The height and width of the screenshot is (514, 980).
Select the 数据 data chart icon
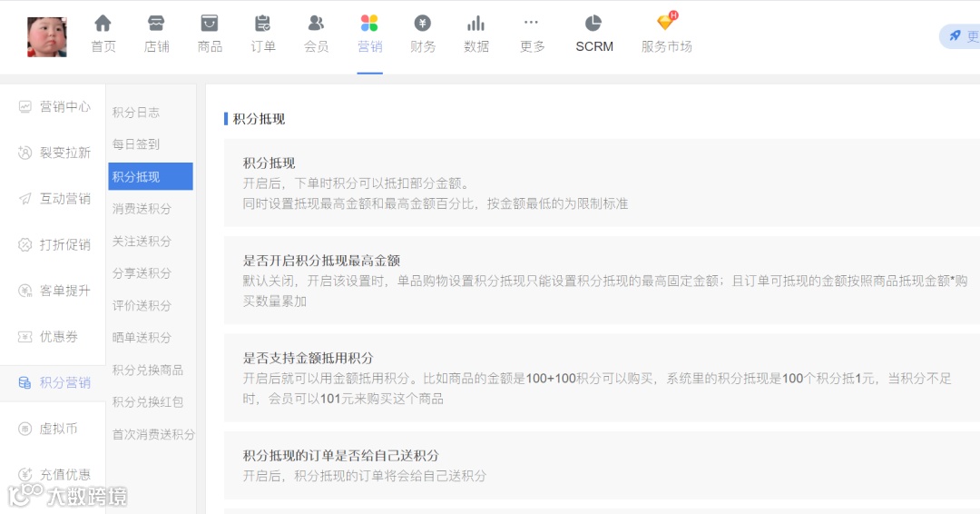pyautogui.click(x=475, y=24)
